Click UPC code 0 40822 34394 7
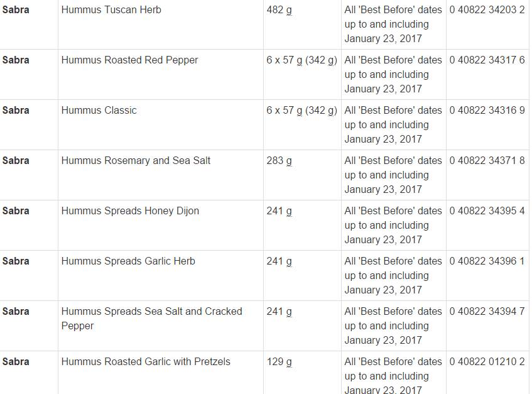532x394 pixels. (x=487, y=312)
